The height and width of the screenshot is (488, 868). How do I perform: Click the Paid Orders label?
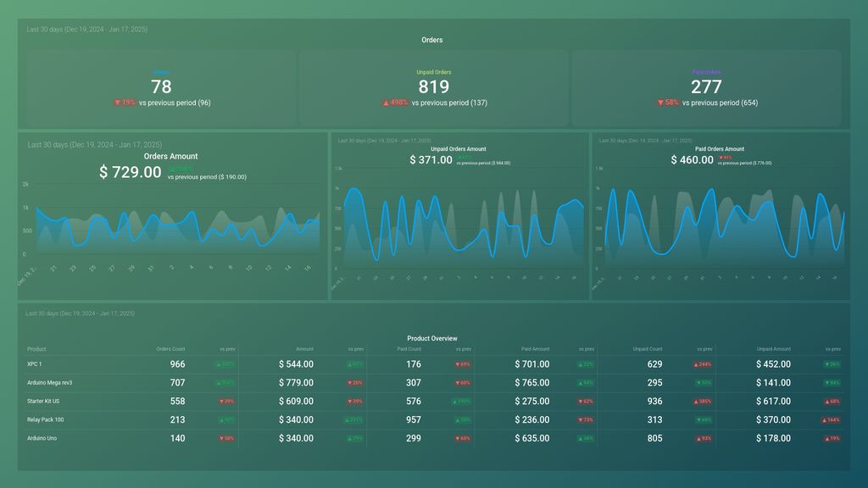tap(706, 72)
